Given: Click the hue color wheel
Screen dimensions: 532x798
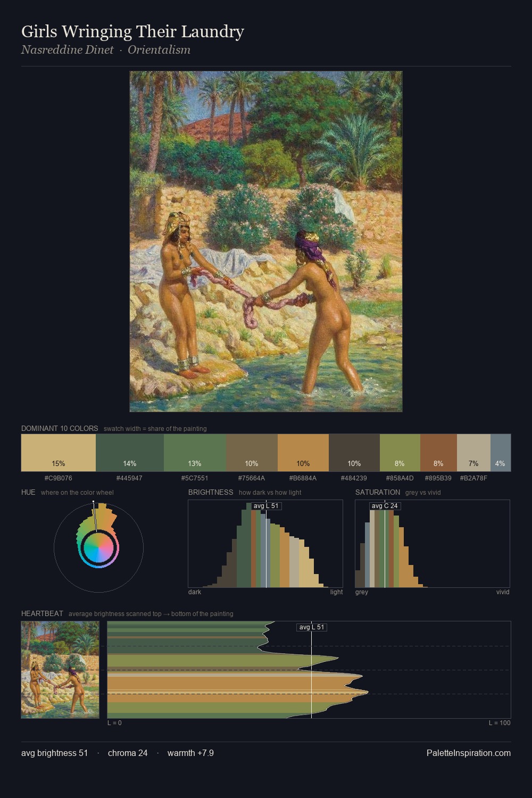Looking at the screenshot, I should point(98,547).
